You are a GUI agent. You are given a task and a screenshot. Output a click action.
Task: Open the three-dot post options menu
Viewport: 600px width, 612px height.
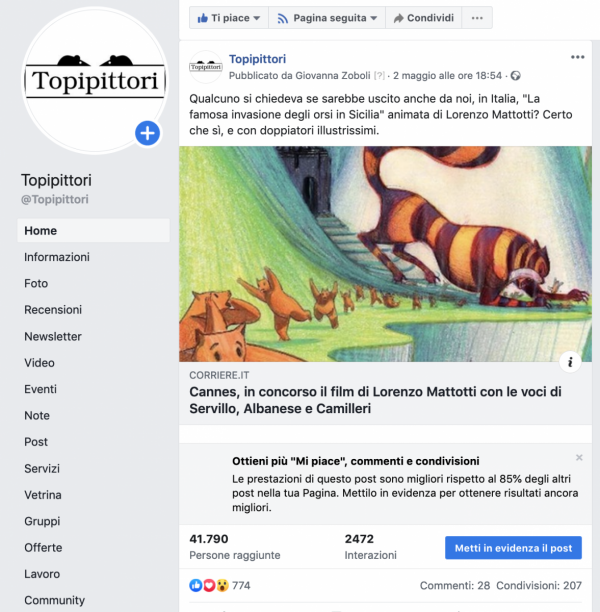(x=577, y=57)
